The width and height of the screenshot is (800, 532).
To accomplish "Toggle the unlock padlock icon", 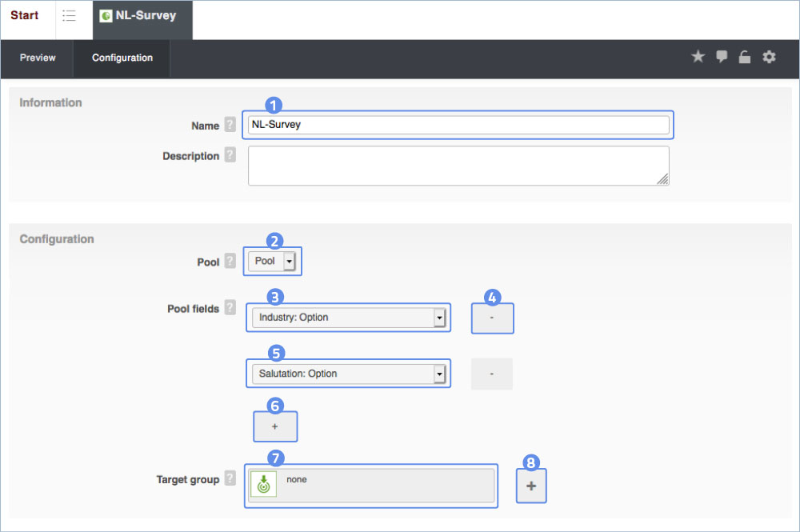I will coord(745,57).
